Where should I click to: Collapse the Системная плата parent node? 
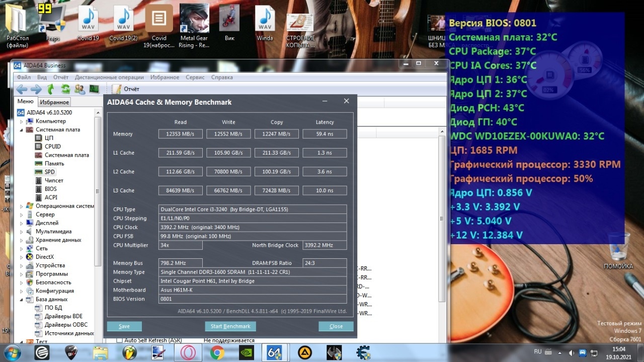pos(22,130)
